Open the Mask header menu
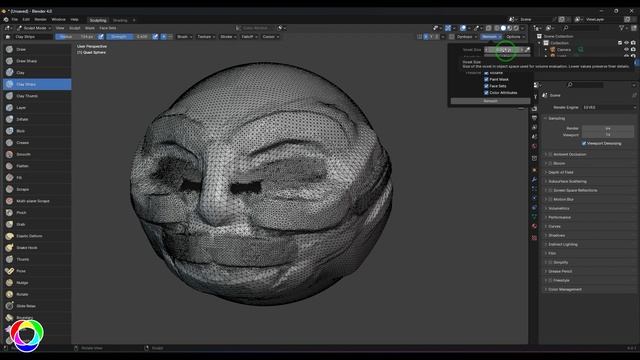The image size is (640, 360). click(90, 28)
